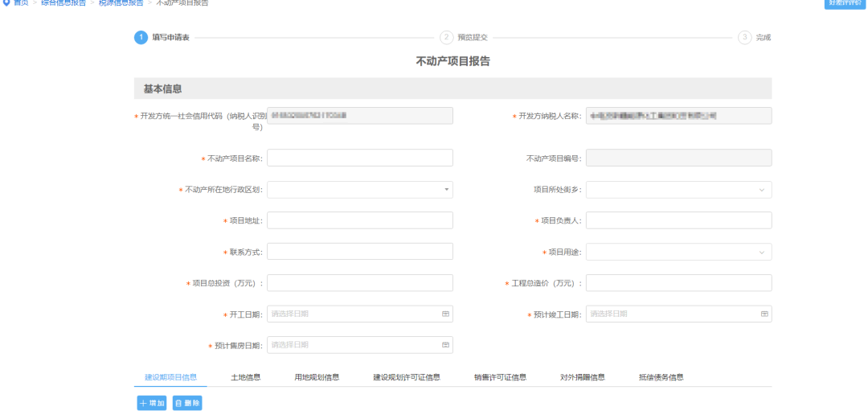This screenshot has width=868, height=415.
Task: Open the 综合信息报告 breadcrumb link
Action: (x=63, y=3)
